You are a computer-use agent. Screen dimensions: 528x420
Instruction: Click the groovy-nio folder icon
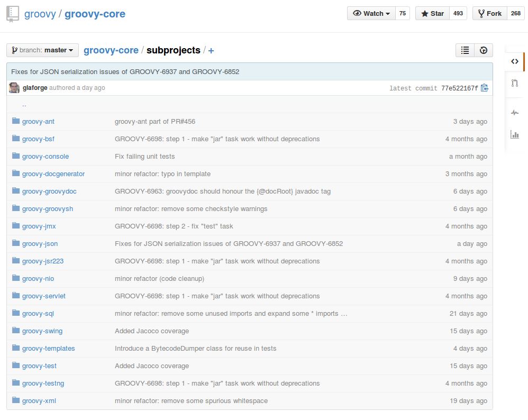16,278
